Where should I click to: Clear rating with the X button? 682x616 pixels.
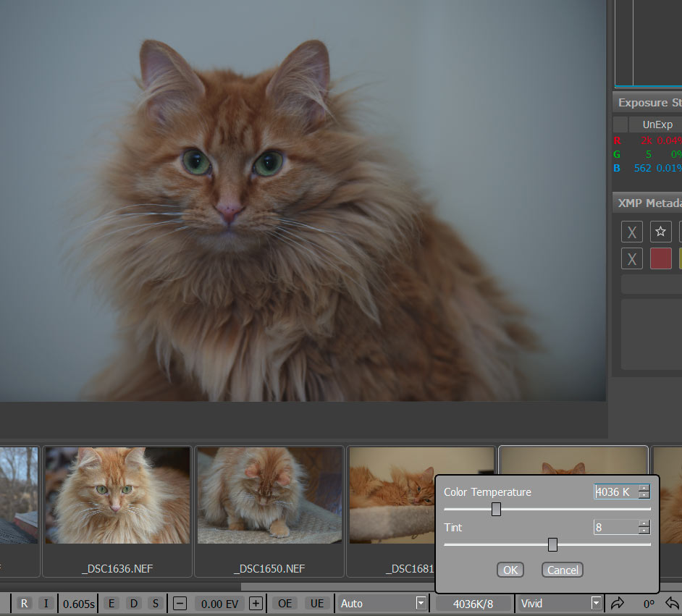click(x=632, y=232)
